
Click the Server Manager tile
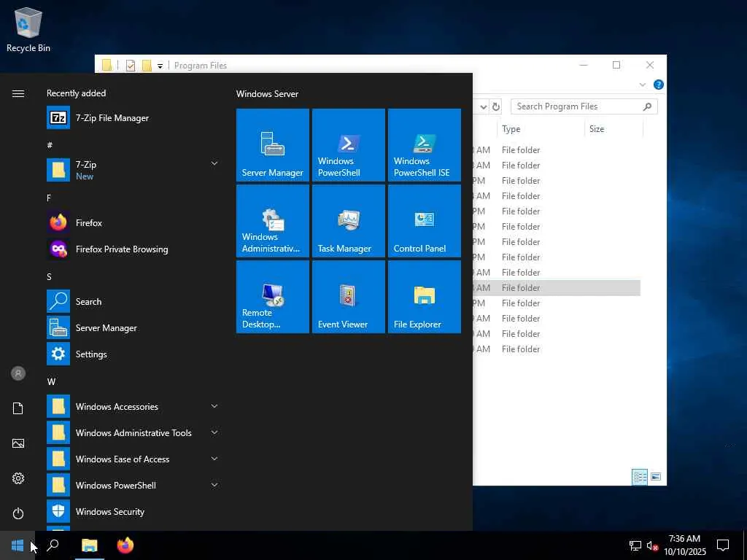pyautogui.click(x=273, y=145)
